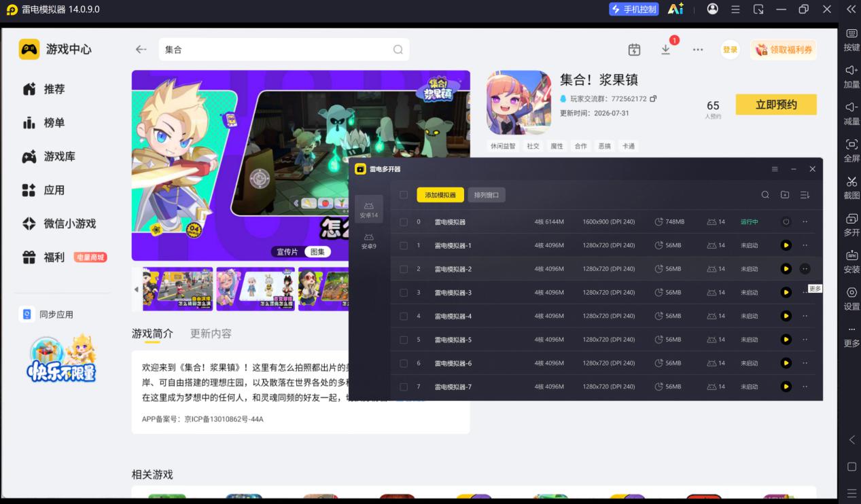Click the 添加模拟器 button

(x=440, y=195)
